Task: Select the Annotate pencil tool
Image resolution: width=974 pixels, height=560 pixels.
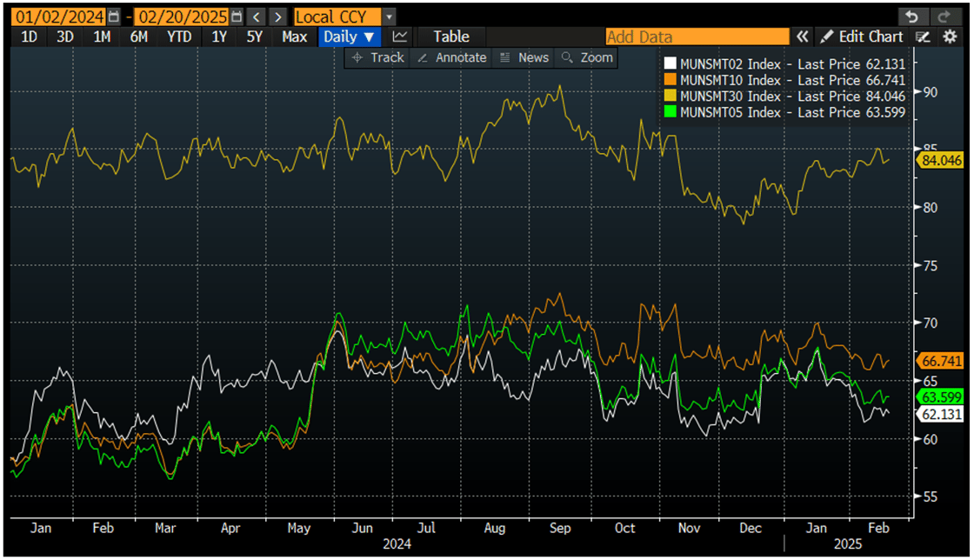Action: tap(455, 57)
